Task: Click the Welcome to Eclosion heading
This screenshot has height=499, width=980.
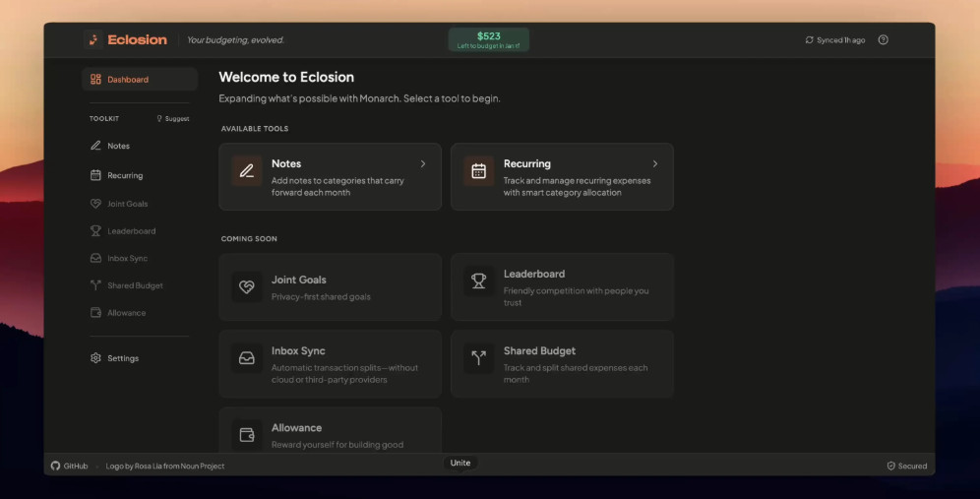Action: 286,77
